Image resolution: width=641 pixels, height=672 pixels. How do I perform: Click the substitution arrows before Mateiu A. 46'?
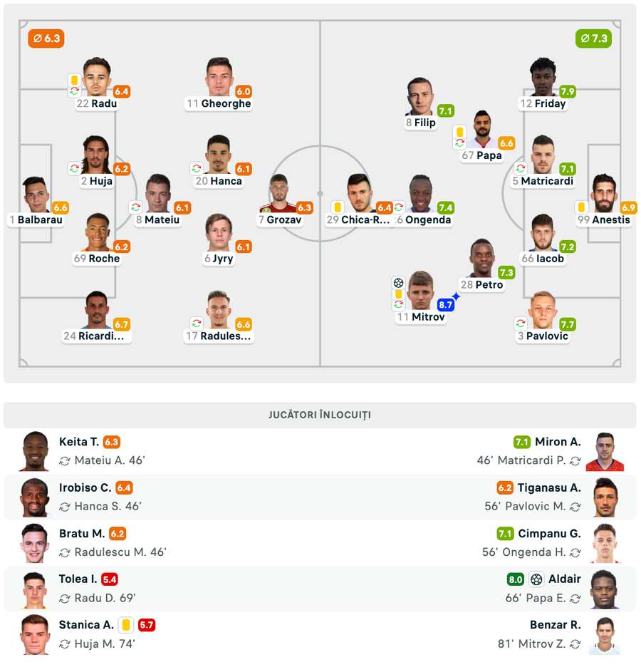click(65, 461)
